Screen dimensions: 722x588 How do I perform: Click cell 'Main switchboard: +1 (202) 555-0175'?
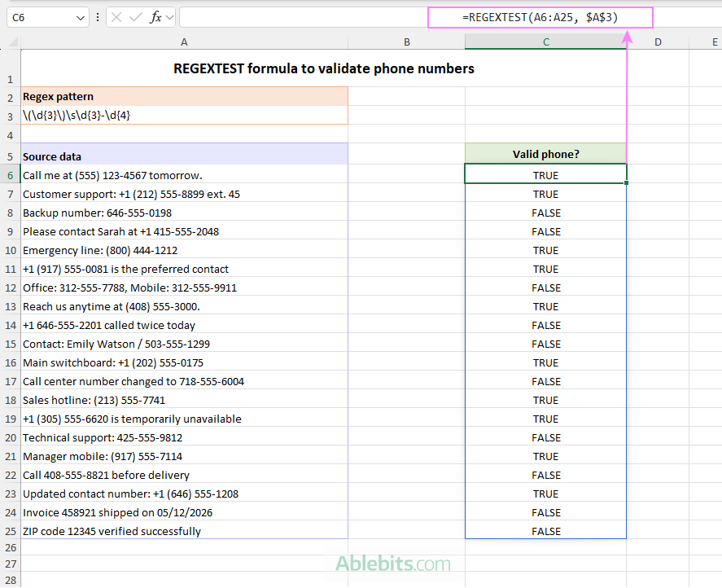184,363
